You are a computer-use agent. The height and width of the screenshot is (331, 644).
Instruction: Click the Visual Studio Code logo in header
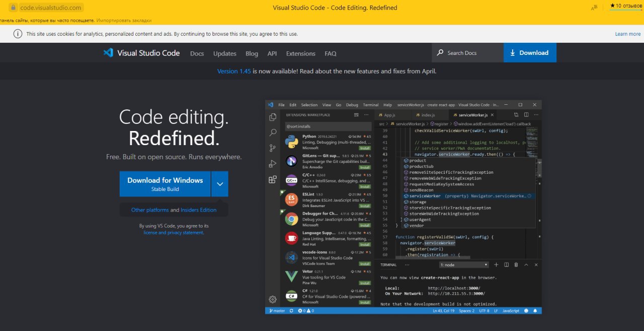[108, 52]
